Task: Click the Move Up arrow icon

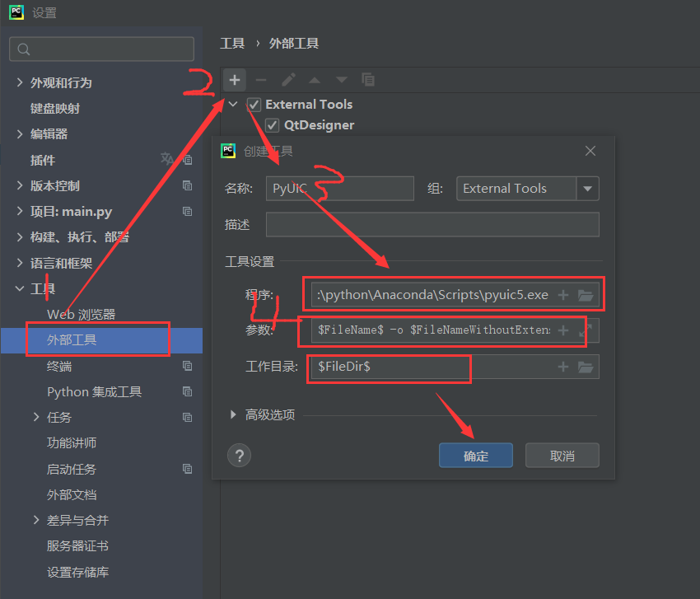Action: click(x=315, y=81)
